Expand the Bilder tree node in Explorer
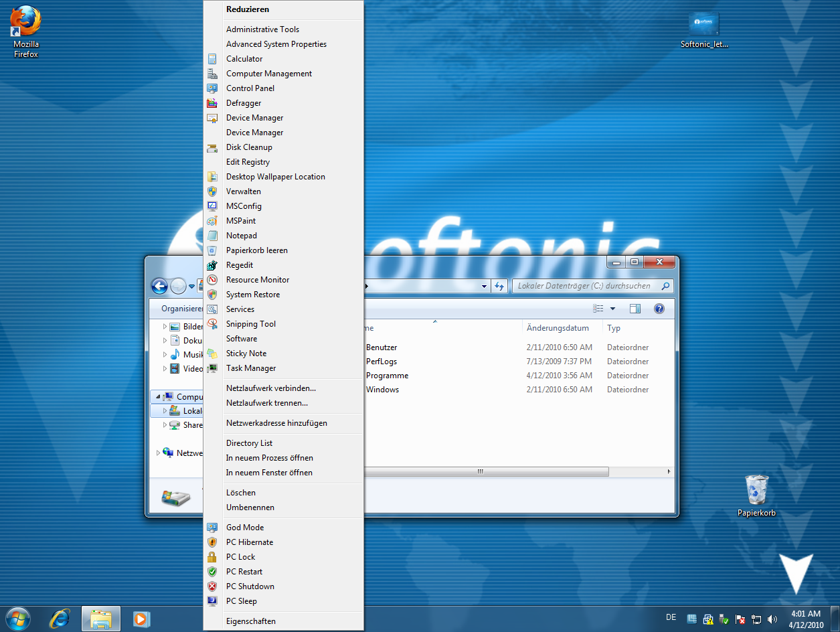The image size is (840, 632). (x=165, y=327)
